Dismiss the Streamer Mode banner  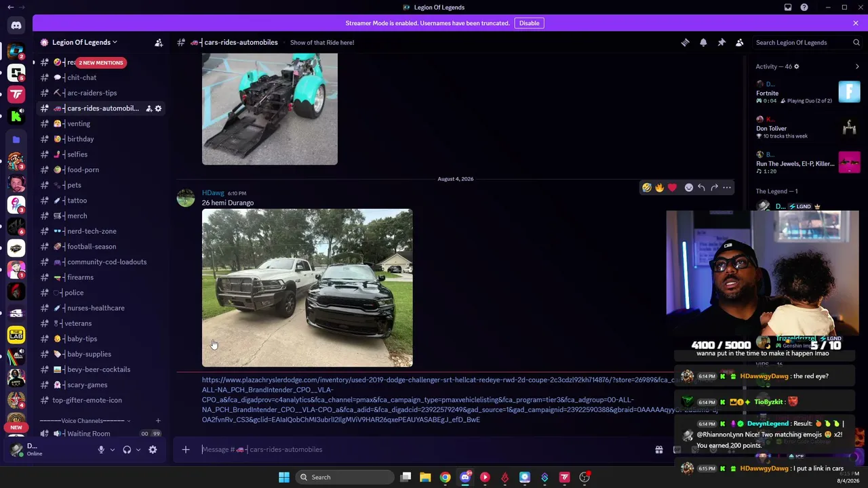[856, 23]
